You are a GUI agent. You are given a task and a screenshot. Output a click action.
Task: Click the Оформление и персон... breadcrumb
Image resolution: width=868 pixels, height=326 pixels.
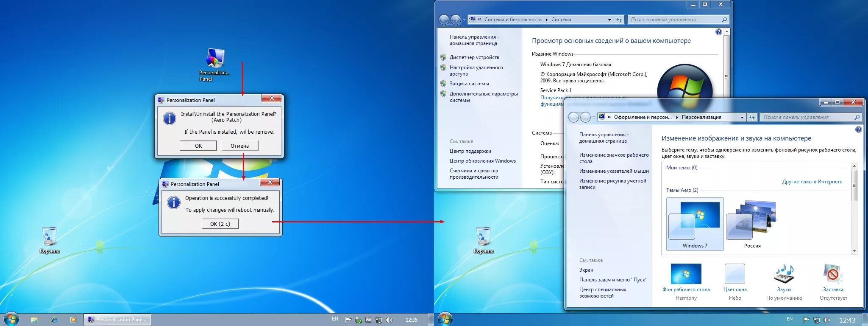(643, 117)
